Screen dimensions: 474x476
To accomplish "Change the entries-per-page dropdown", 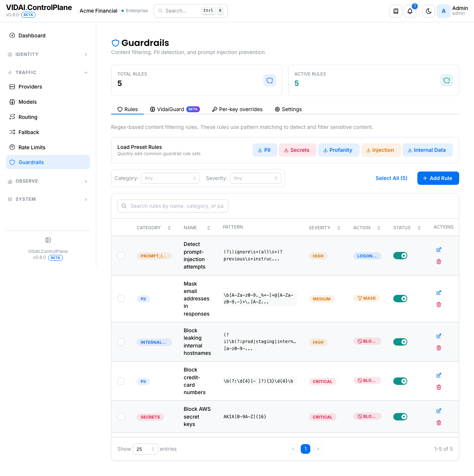I will (x=146, y=449).
